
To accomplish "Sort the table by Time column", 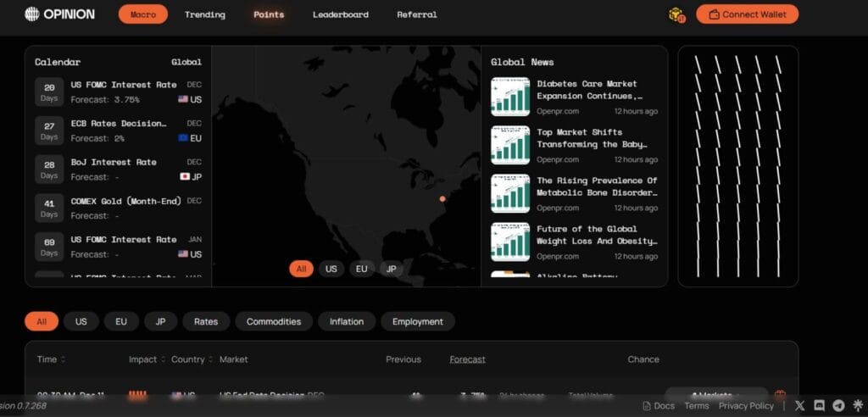I will [51, 359].
